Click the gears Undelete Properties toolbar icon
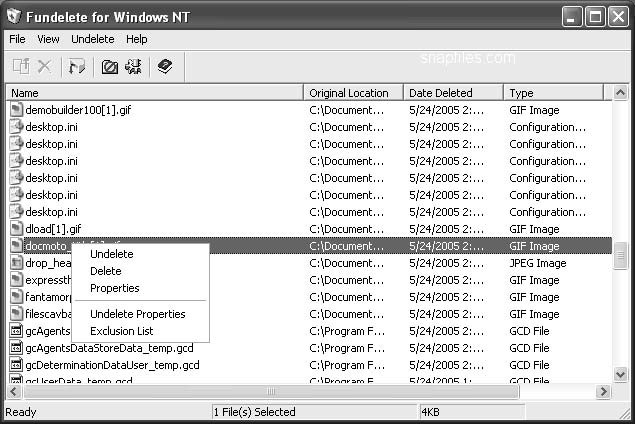 [x=133, y=67]
